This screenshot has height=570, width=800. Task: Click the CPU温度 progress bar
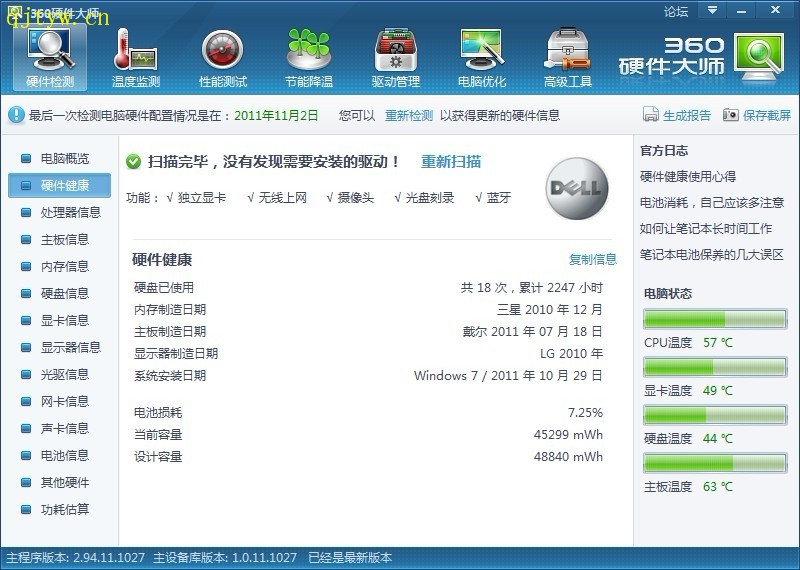(715, 319)
